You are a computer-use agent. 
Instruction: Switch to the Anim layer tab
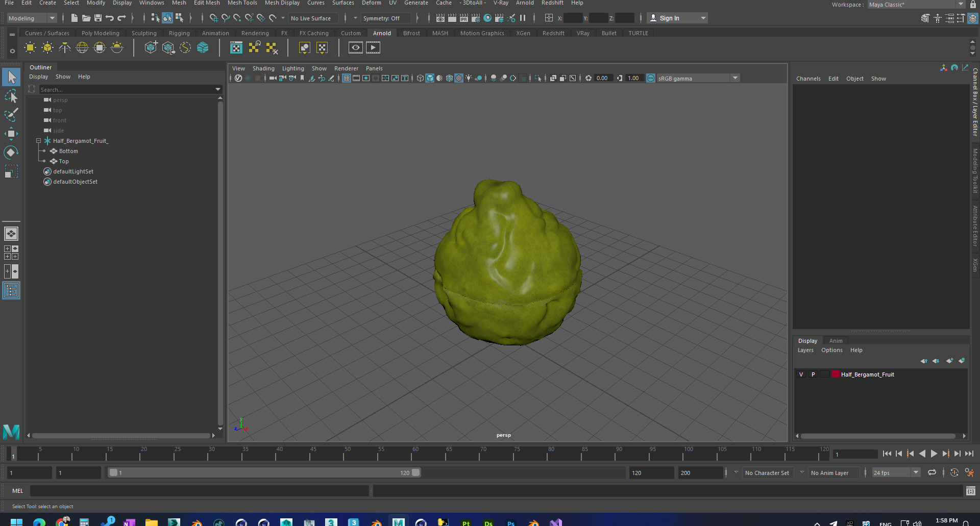click(x=836, y=341)
